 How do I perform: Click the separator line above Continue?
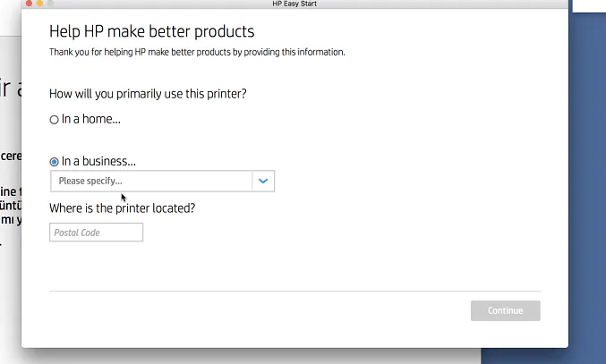294,291
